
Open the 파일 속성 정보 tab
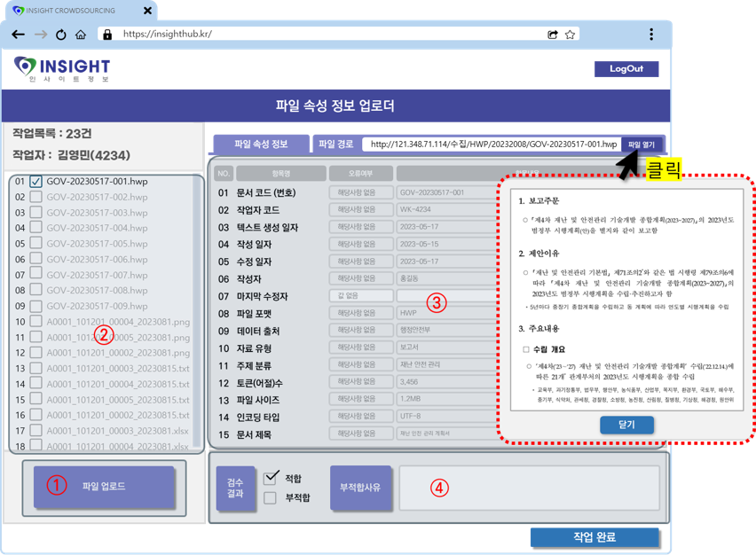click(261, 144)
